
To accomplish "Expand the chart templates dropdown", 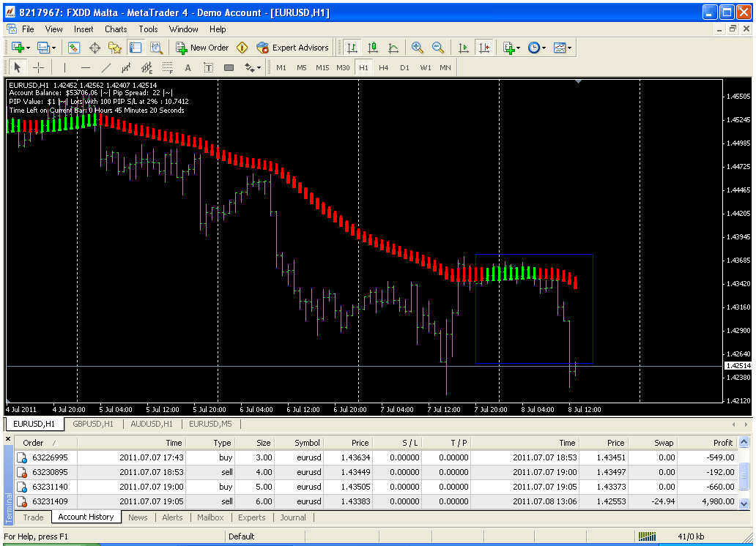I will pos(563,48).
